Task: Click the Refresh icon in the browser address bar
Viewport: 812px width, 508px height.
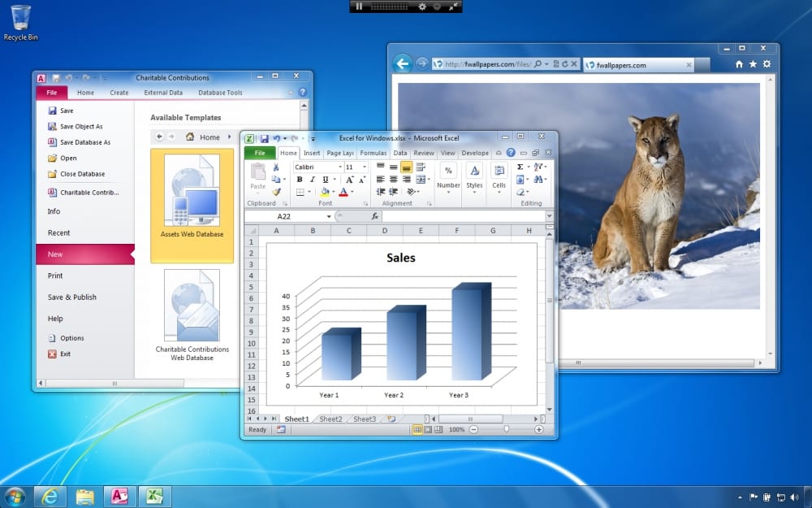Action: (565, 63)
